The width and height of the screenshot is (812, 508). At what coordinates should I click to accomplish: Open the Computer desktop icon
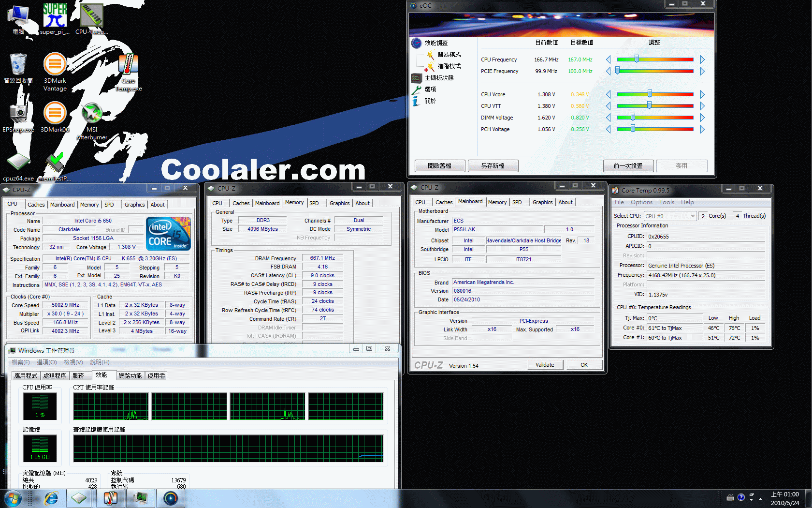(18, 19)
